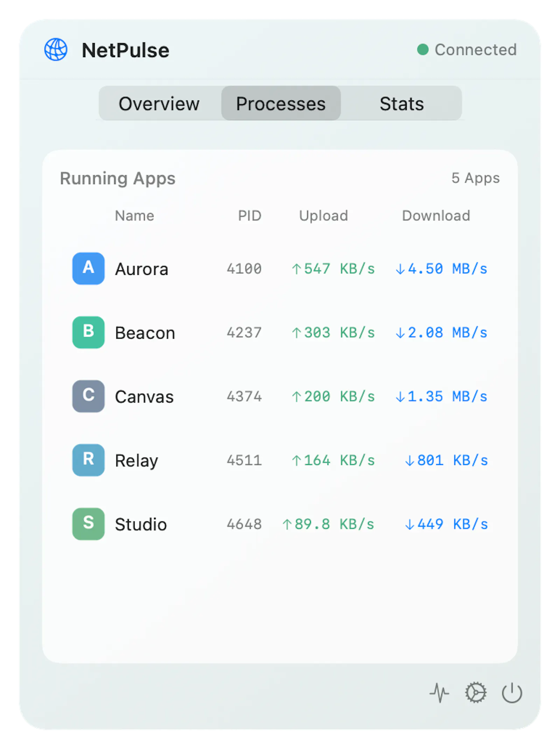Click the NetPulse title text

click(x=125, y=50)
